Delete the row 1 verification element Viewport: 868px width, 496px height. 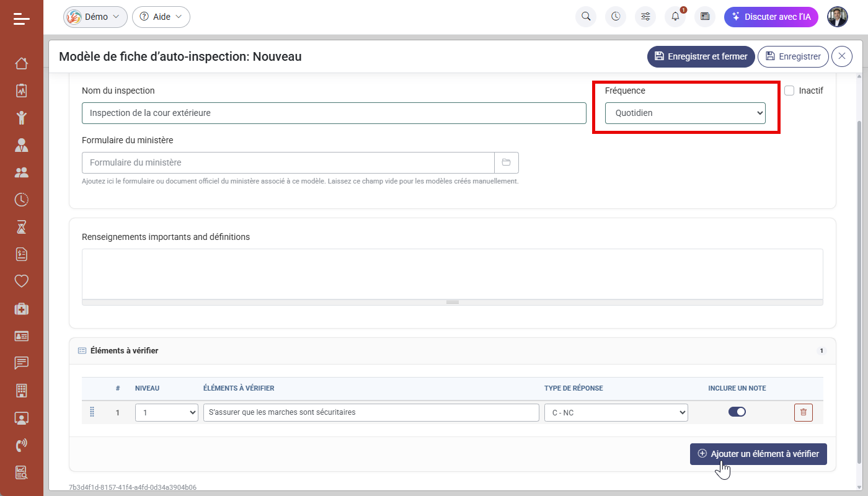(803, 412)
